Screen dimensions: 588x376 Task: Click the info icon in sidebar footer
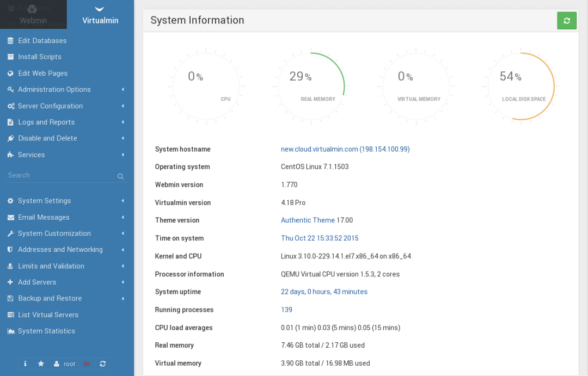tap(25, 364)
